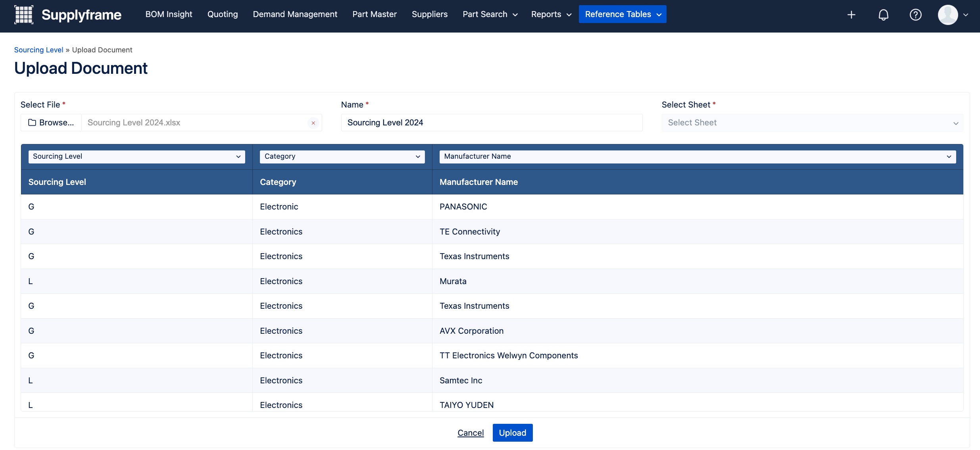Open the Manufacturer Name column mapping dropdown

click(698, 156)
